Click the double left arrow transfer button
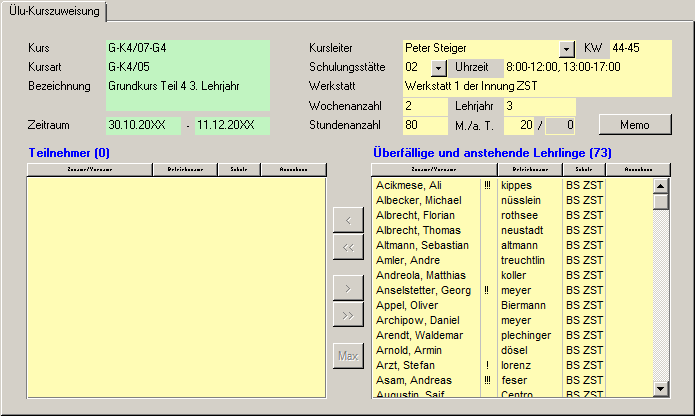Screen dimensions: 695x416 pyautogui.click(x=347, y=247)
